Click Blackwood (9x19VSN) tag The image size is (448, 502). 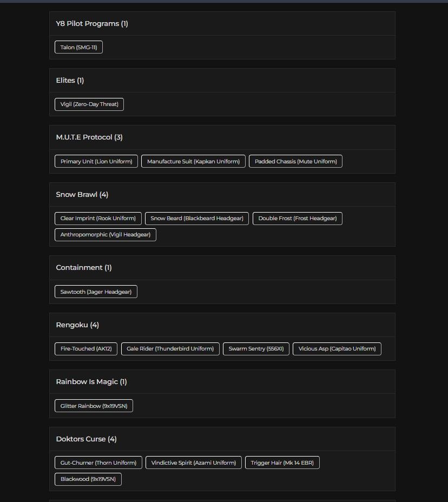pyautogui.click(x=88, y=479)
